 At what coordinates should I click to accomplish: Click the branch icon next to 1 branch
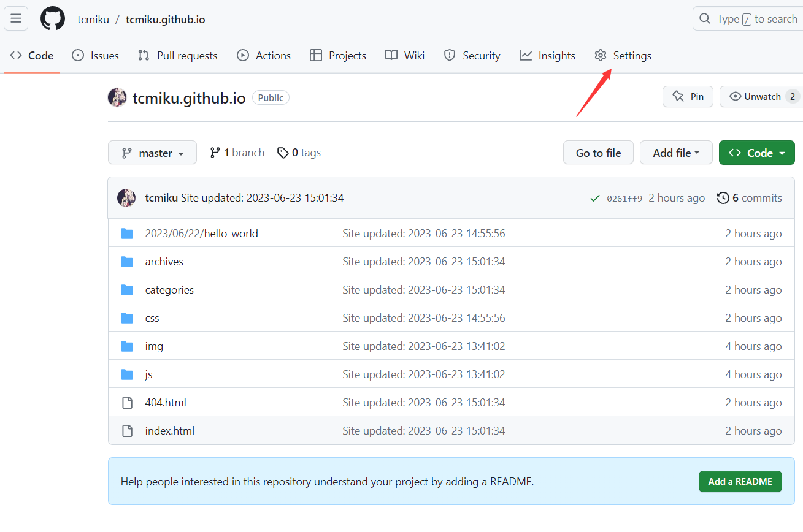215,153
